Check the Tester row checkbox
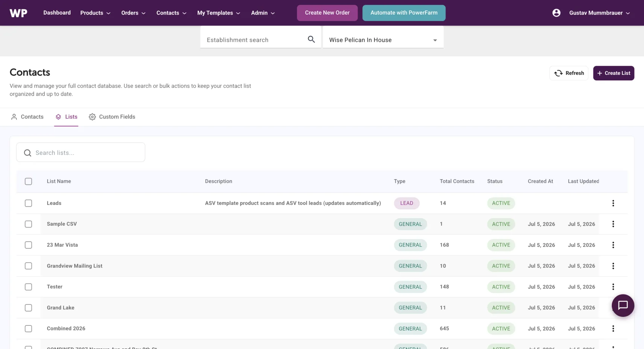 pyautogui.click(x=28, y=287)
